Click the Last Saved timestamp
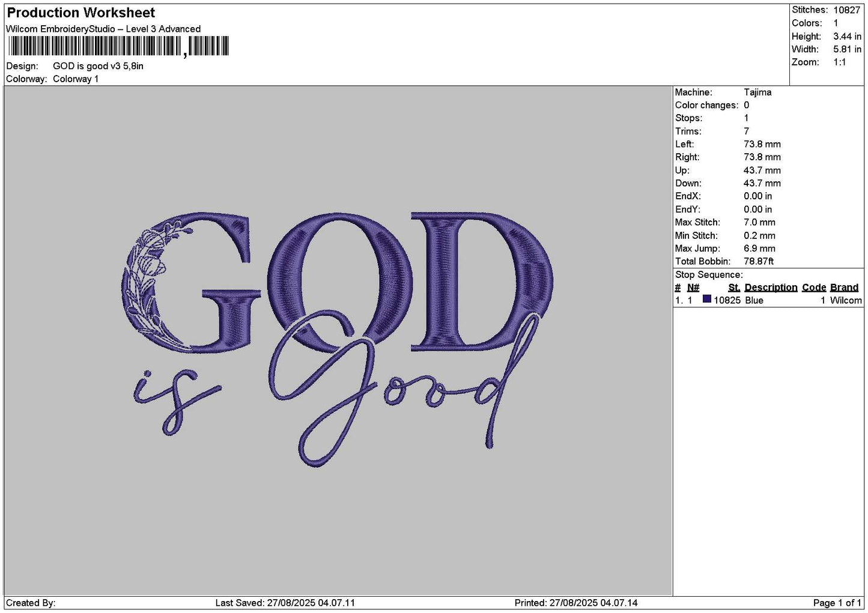 pos(285,603)
